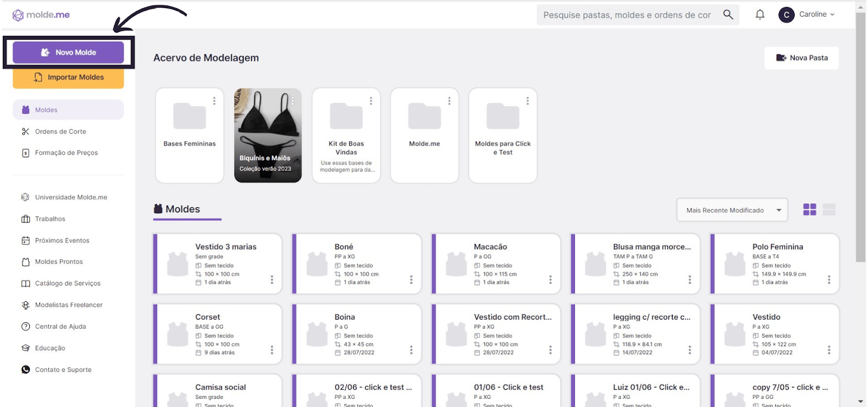868x407 pixels.
Task: Open Vestido com Recort... card
Action: [496, 334]
